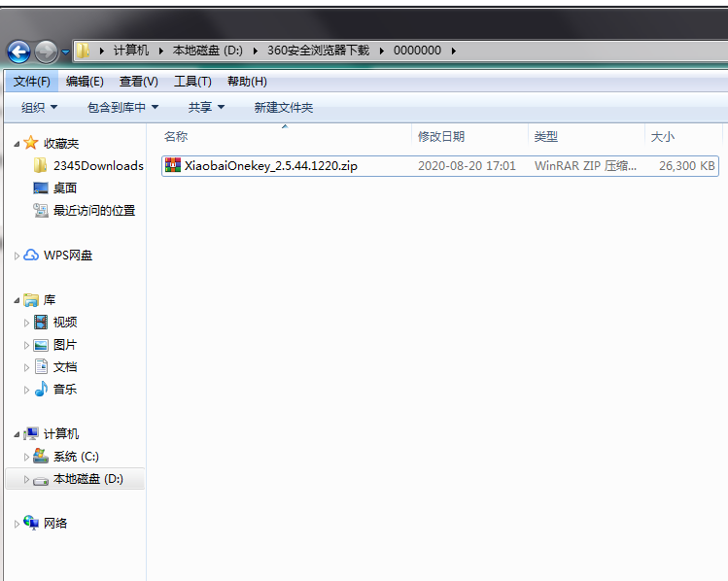Select 360安全浏览器下载 in address breadcrumb
This screenshot has height=581, width=728.
[318, 51]
